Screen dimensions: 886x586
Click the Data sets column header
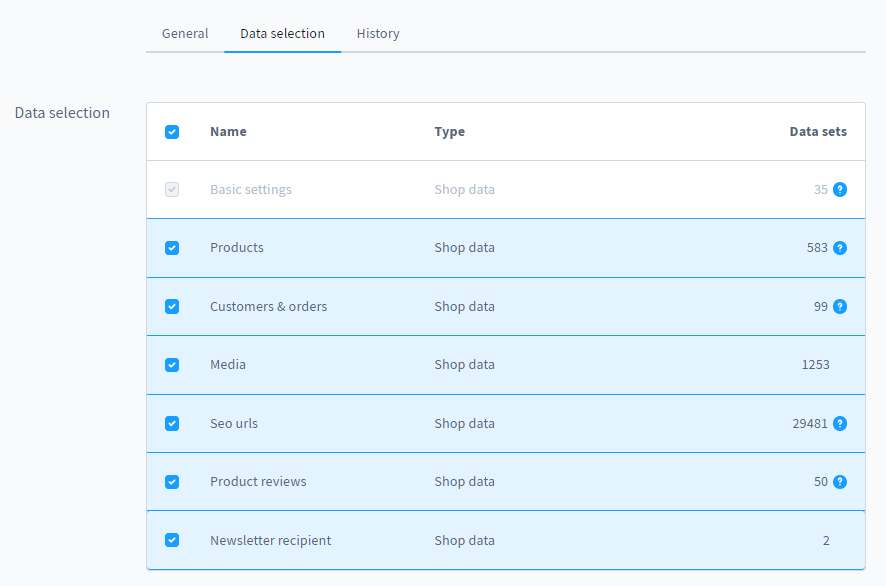pyautogui.click(x=818, y=131)
